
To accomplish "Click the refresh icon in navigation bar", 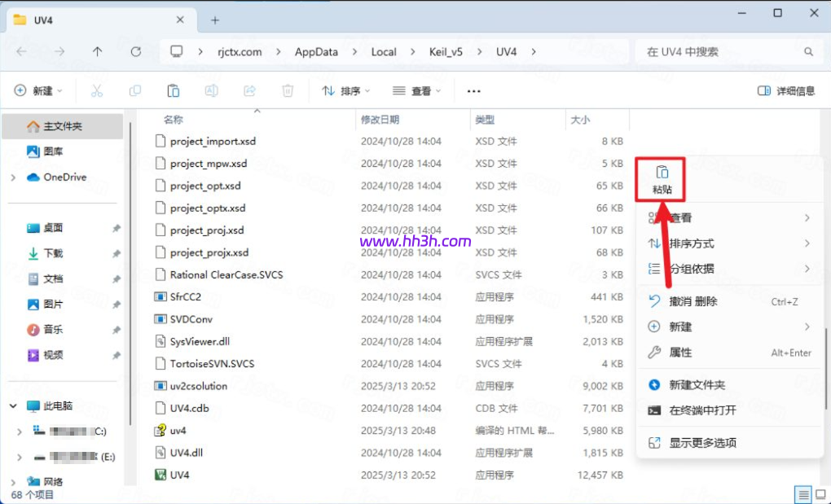I will click(x=136, y=51).
